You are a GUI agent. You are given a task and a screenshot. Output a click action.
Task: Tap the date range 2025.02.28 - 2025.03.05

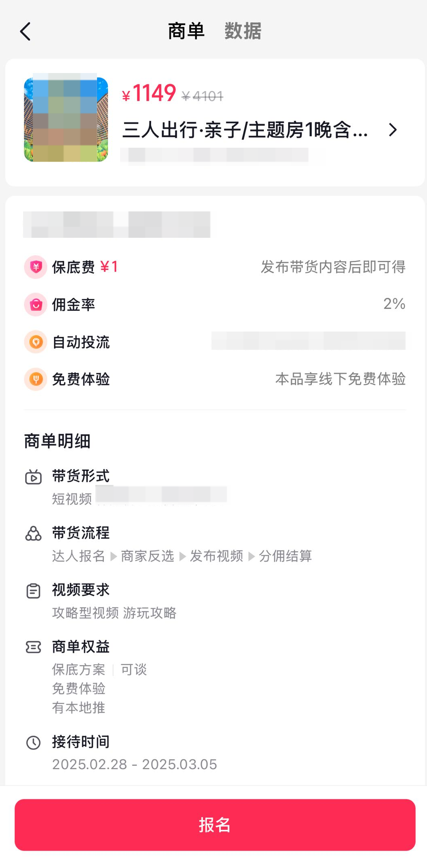point(135,765)
